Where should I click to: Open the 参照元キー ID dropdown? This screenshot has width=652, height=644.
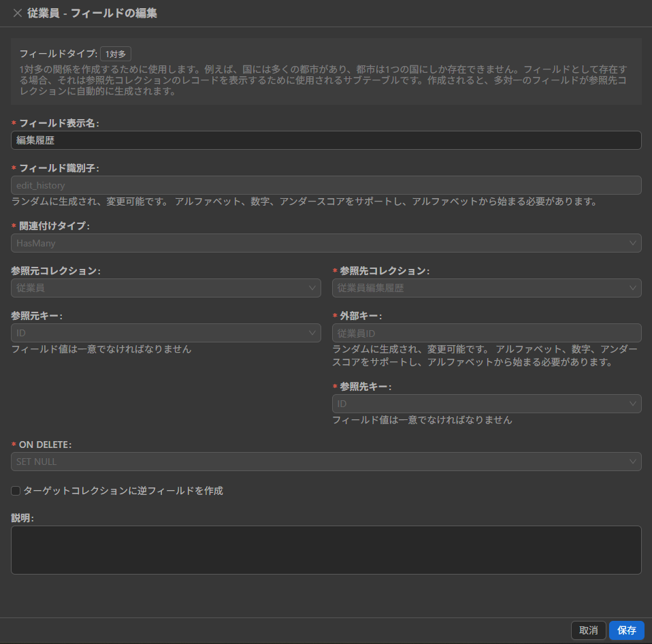[166, 333]
